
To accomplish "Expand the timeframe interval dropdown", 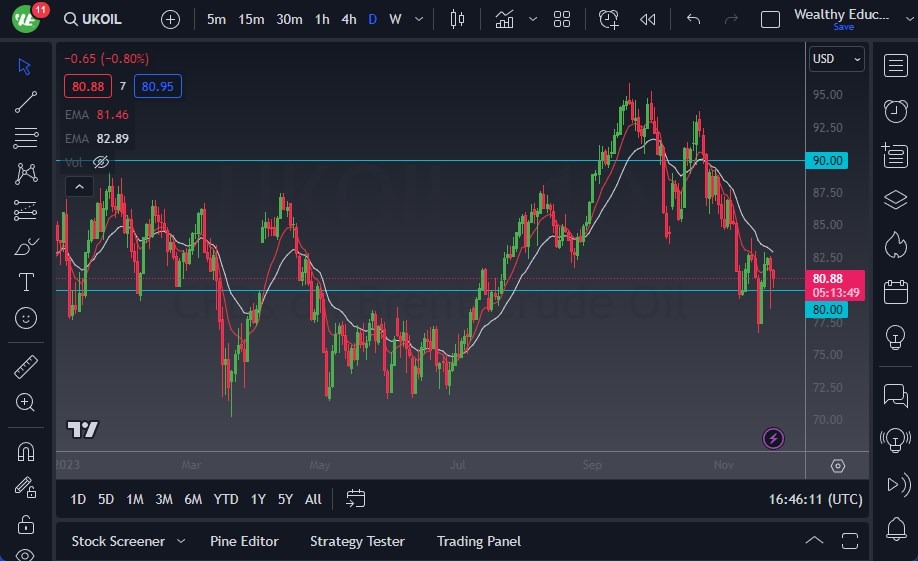I will [419, 19].
